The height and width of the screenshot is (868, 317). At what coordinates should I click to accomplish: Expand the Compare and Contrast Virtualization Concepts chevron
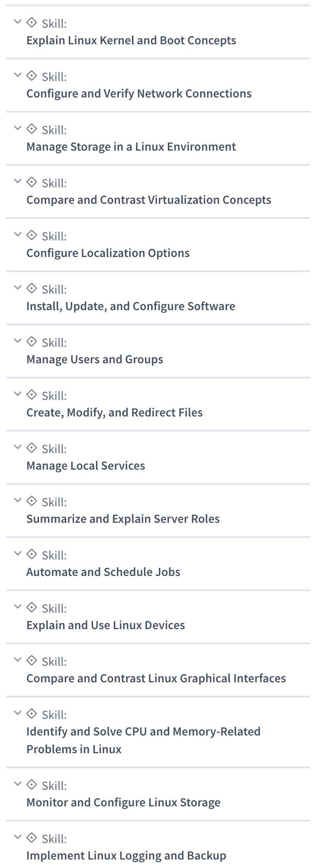click(x=17, y=181)
